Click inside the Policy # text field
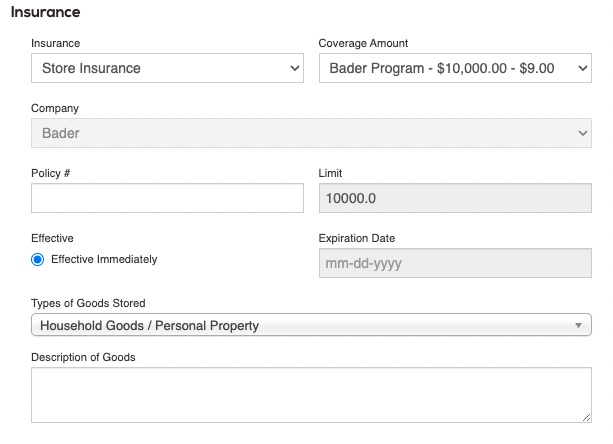Image resolution: width=613 pixels, height=444 pixels. point(167,198)
